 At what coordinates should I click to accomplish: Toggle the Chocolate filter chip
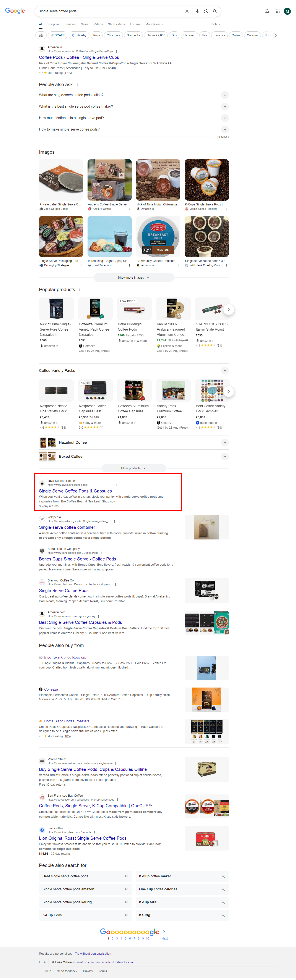(x=114, y=35)
